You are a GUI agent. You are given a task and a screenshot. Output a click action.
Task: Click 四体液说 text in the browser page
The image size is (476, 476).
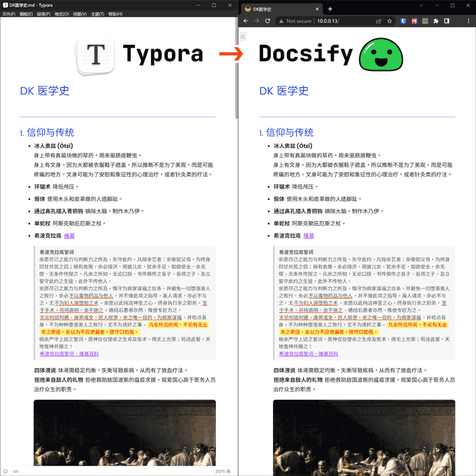coord(284,370)
